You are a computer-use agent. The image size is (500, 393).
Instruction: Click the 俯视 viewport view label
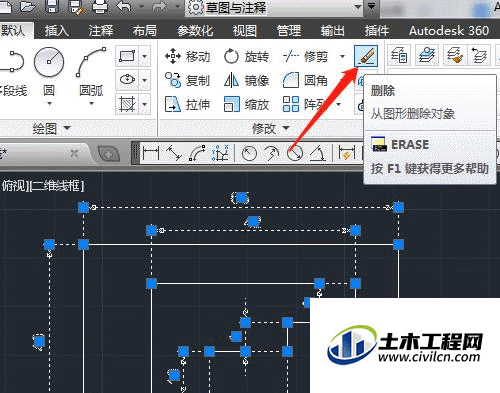point(14,186)
